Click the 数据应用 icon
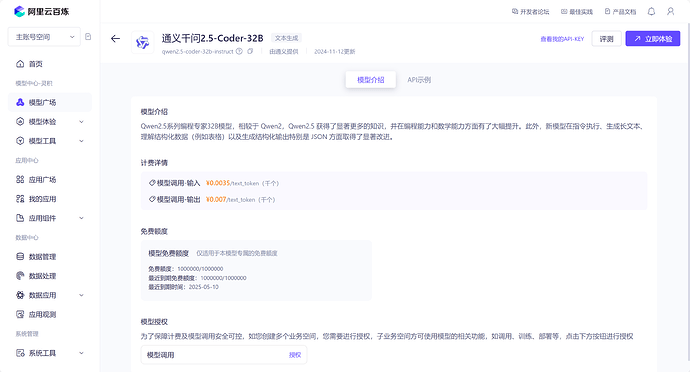 tap(20, 295)
